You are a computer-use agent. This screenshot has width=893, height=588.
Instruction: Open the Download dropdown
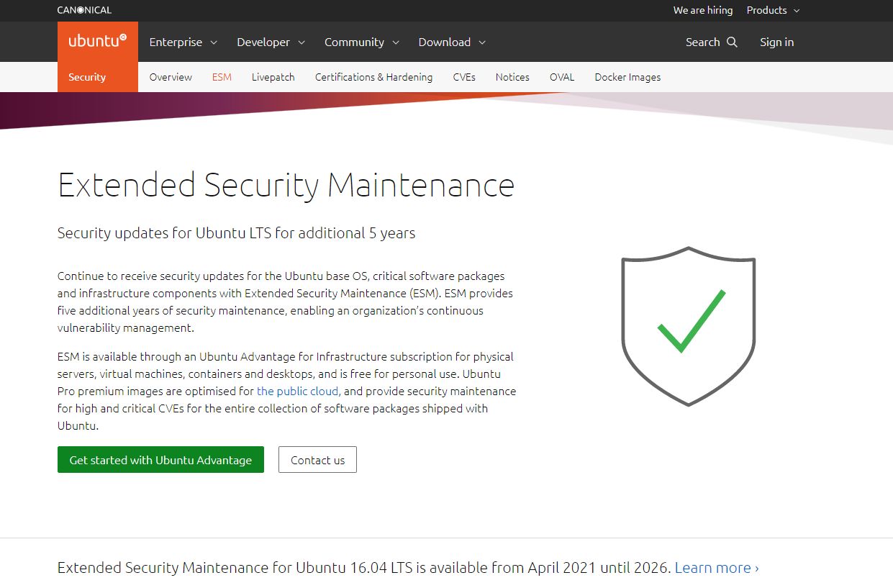click(452, 42)
